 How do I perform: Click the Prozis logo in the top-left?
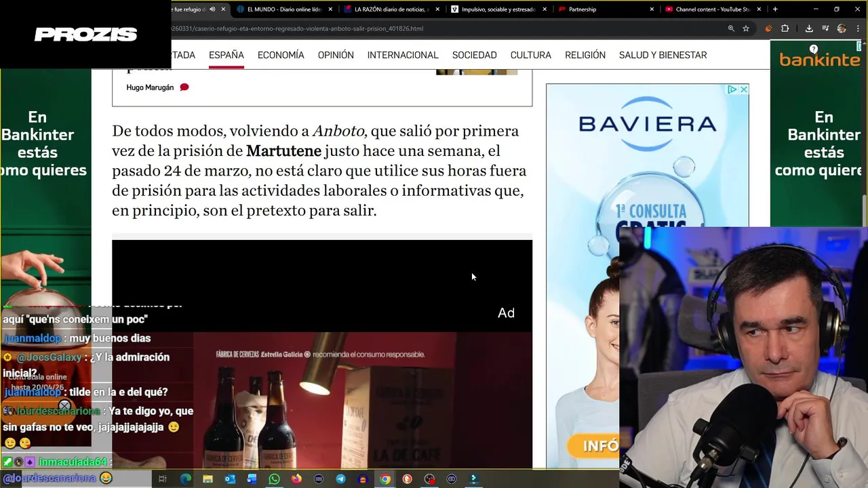(x=85, y=35)
